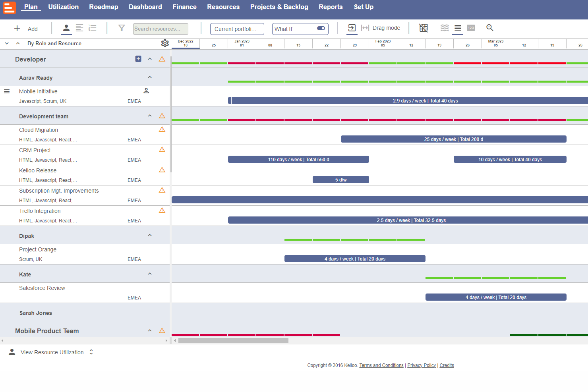Open the gear settings for By Role and Resource
The height and width of the screenshot is (392, 588).
pyautogui.click(x=165, y=43)
